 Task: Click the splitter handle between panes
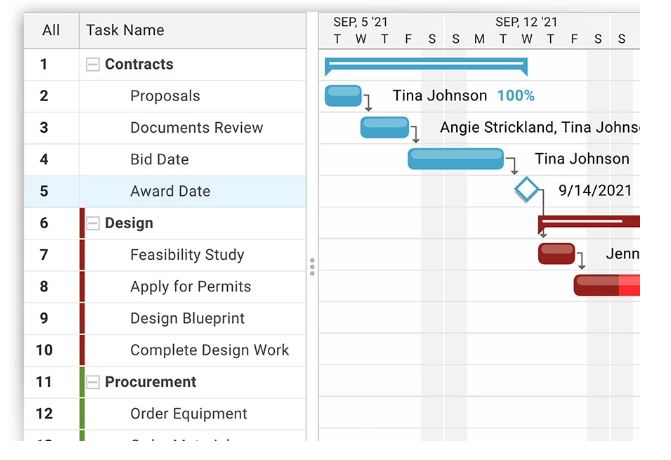312,266
